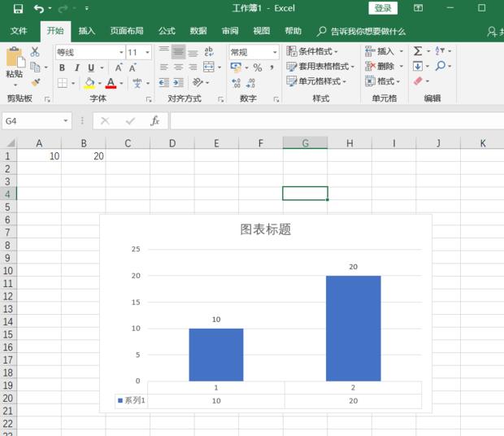Click the Increase Indent icon
504x436 pixels.
click(x=178, y=82)
